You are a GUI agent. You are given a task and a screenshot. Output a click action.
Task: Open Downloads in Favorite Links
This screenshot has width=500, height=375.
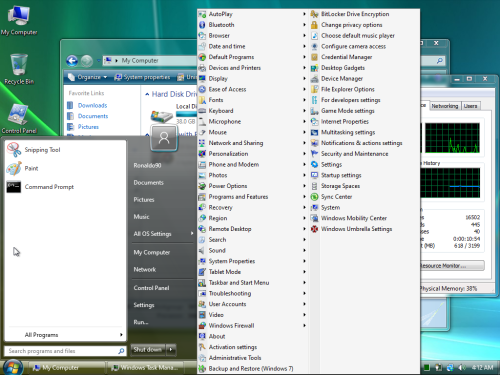click(x=92, y=105)
